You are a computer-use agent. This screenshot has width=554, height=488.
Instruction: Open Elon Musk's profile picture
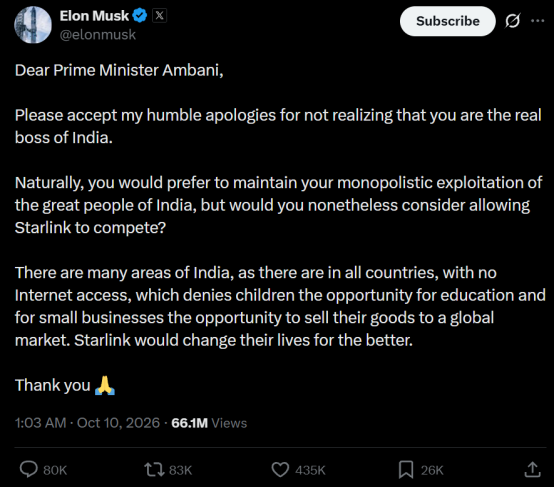tap(33, 25)
